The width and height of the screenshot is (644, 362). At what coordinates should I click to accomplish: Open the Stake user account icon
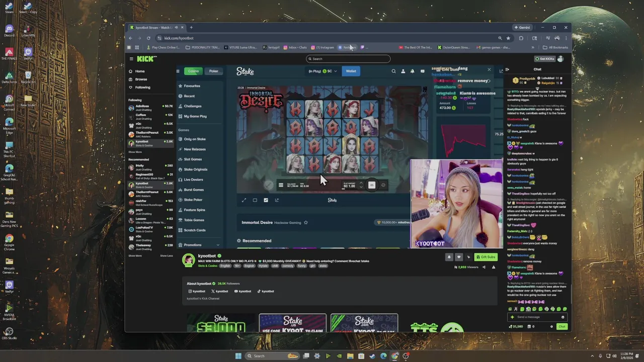pos(403,71)
